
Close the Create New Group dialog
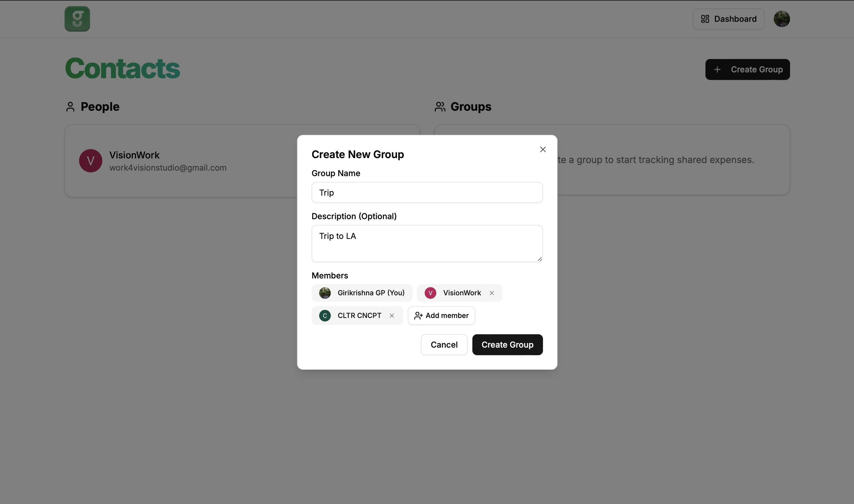pyautogui.click(x=543, y=149)
